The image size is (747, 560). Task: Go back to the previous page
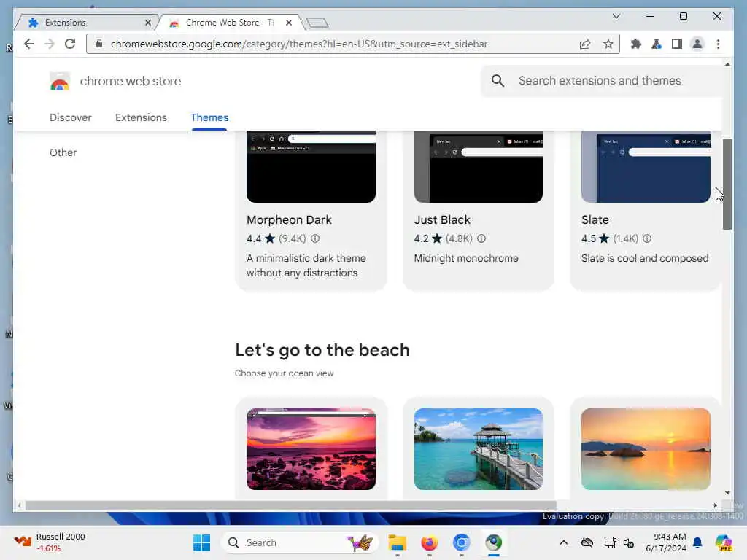[x=29, y=44]
